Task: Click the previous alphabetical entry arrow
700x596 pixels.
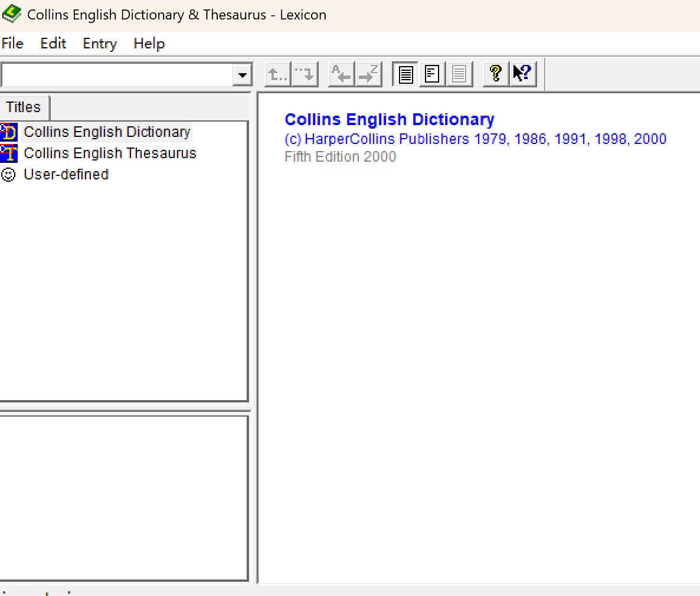Action: tap(341, 74)
